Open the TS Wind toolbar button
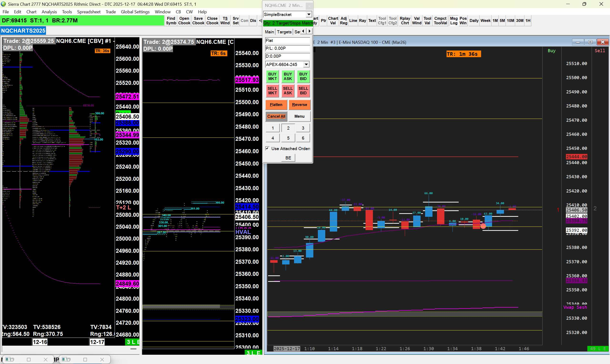The height and width of the screenshot is (364, 610). 225,20
